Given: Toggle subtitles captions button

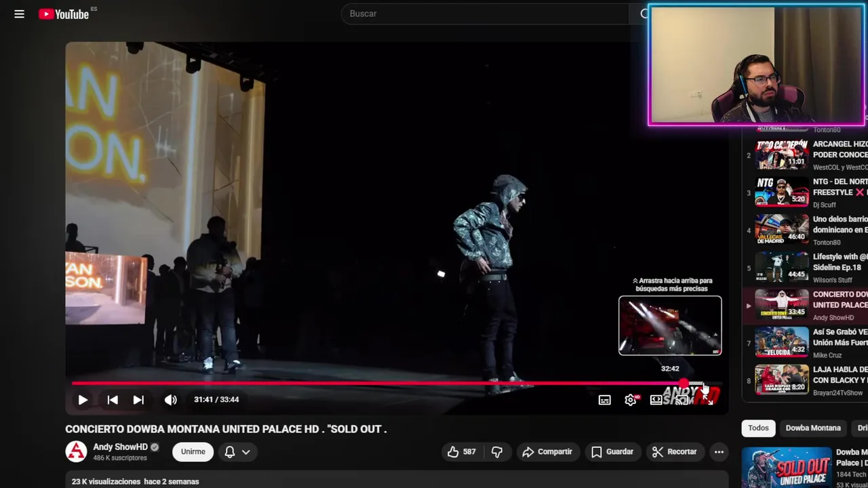Looking at the screenshot, I should click(604, 400).
